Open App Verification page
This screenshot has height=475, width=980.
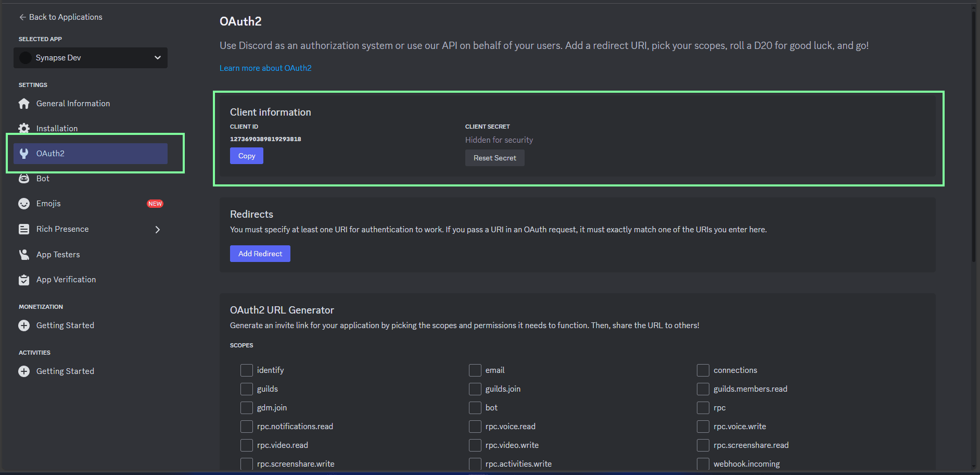coord(91,280)
